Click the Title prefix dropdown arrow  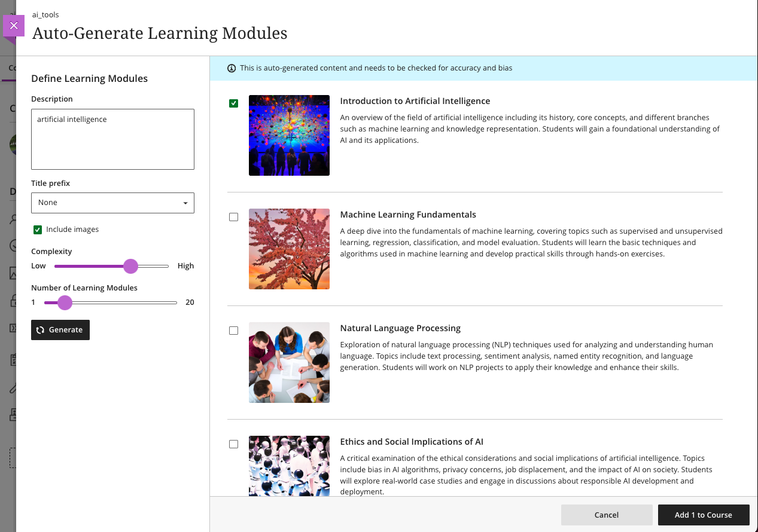pyautogui.click(x=185, y=203)
